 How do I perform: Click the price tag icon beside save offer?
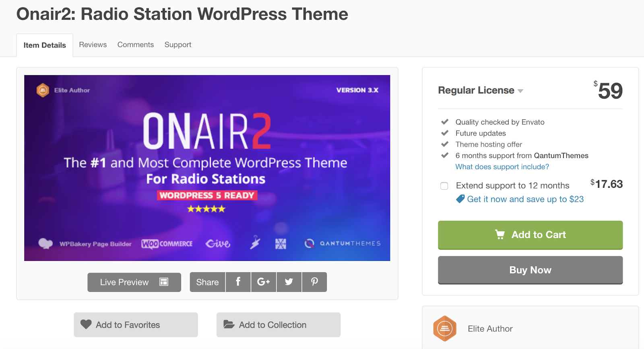click(460, 199)
